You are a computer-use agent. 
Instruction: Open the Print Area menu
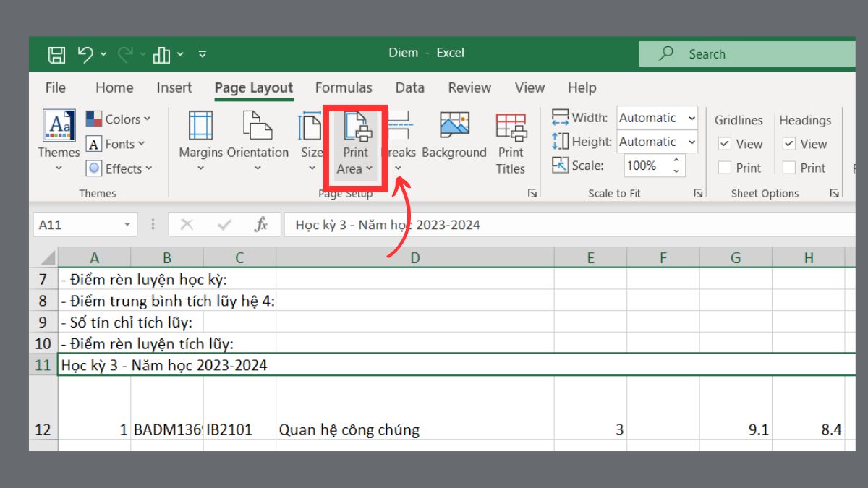point(355,144)
